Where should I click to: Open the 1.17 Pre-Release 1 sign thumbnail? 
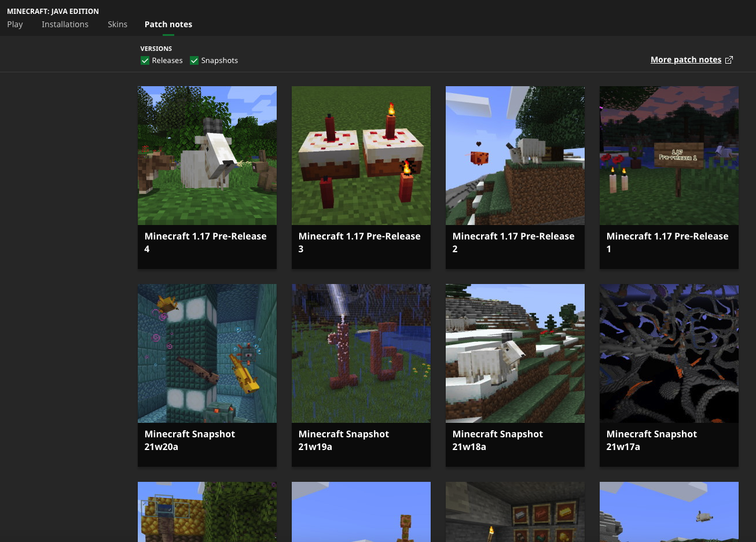coord(669,156)
